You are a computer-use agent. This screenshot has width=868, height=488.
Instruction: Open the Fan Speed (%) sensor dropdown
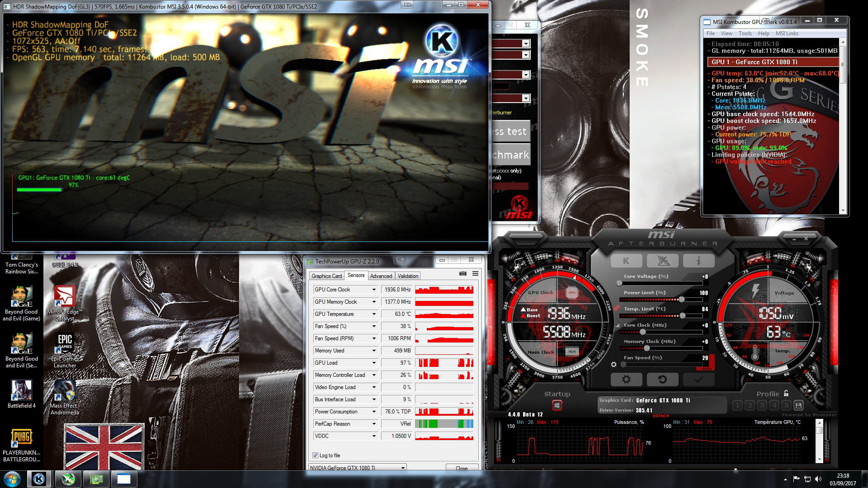[374, 326]
